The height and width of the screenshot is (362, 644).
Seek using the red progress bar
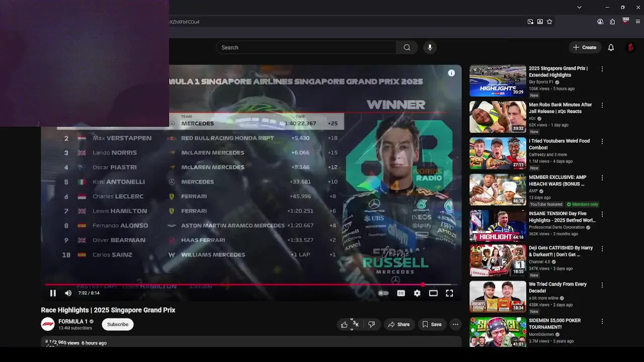[x=252, y=285]
